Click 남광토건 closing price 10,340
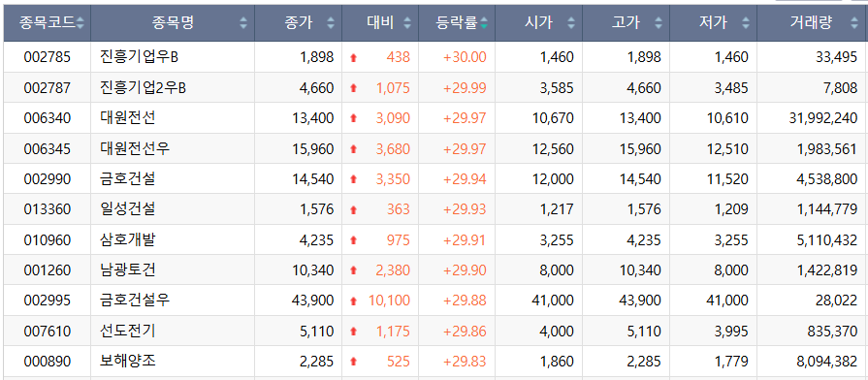Image resolution: width=868 pixels, height=380 pixels. pos(312,269)
